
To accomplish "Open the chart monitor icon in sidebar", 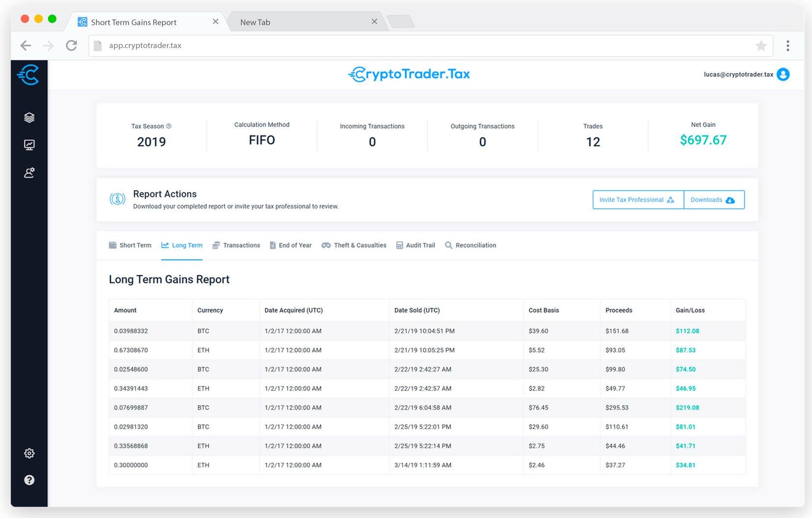I will pyautogui.click(x=29, y=145).
